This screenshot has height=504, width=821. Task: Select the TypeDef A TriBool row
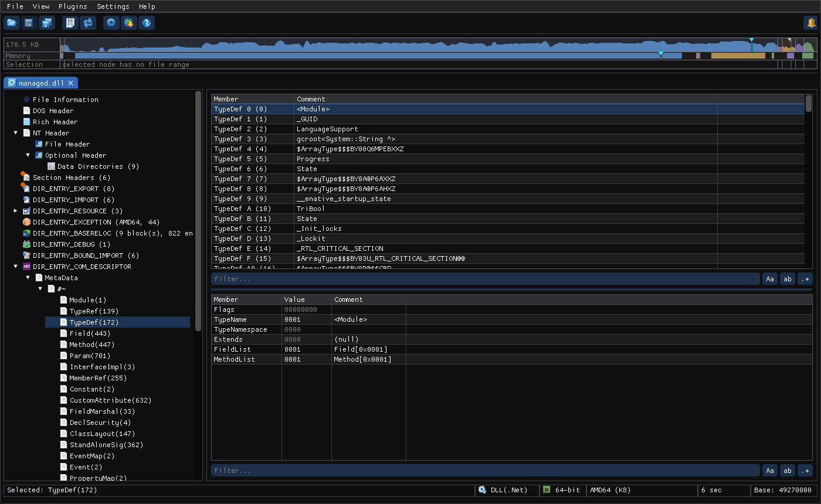508,209
